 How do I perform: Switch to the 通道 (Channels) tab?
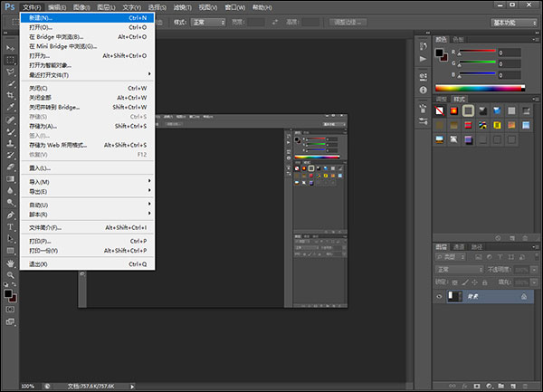click(459, 246)
